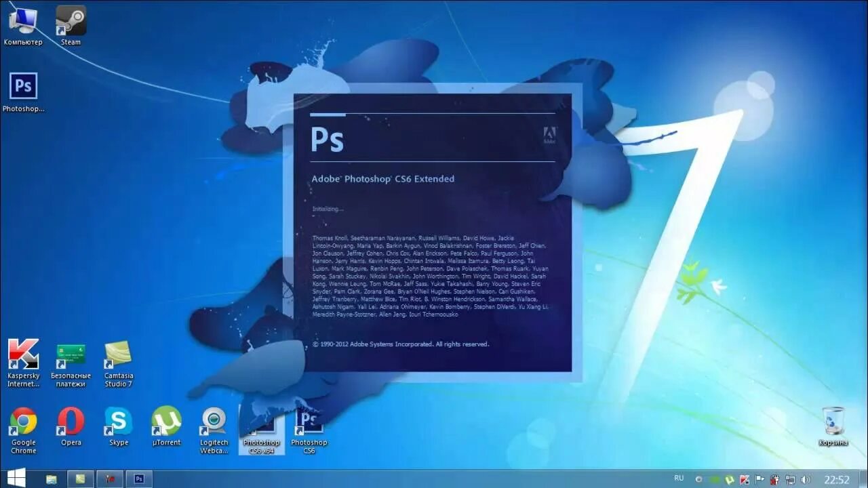This screenshot has width=868, height=488.
Task: Open the network tray icon
Action: pos(790,480)
